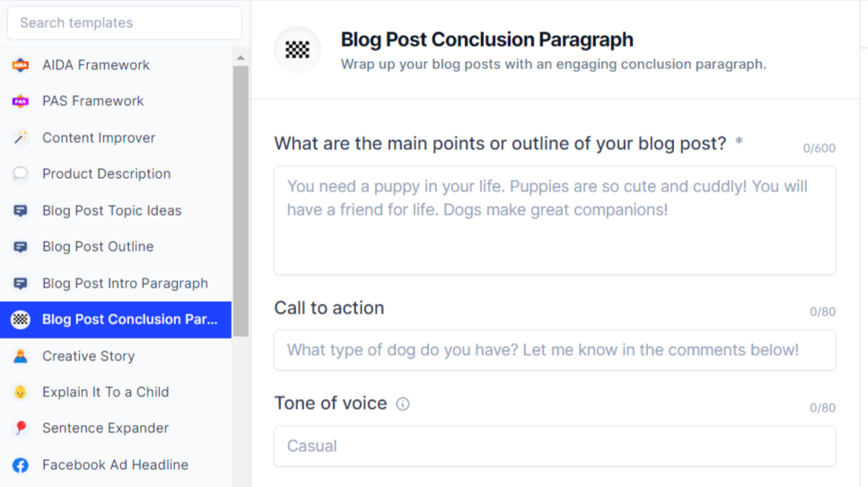Choose Facebook Ad Headline from template list
The height and width of the screenshot is (487, 868).
[115, 465]
